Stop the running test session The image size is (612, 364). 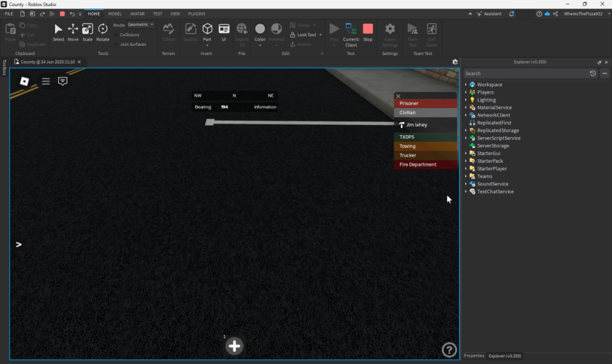[x=368, y=32]
